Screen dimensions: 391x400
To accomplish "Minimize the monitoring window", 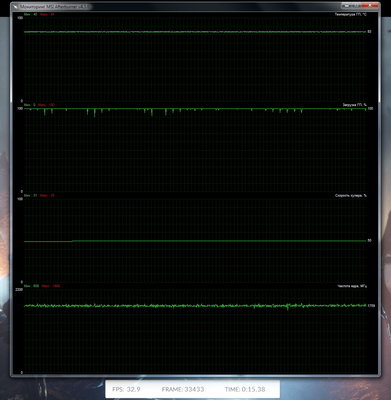I will (345, 6).
